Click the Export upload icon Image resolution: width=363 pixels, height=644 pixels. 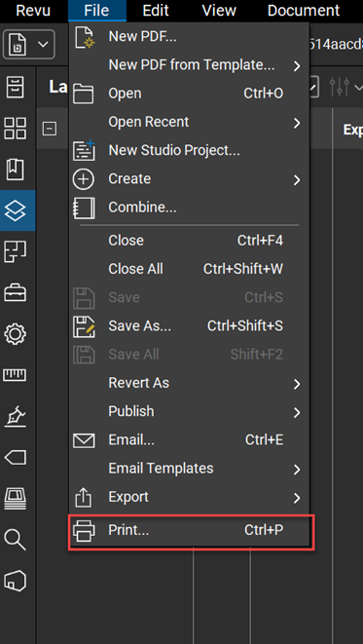click(x=84, y=498)
